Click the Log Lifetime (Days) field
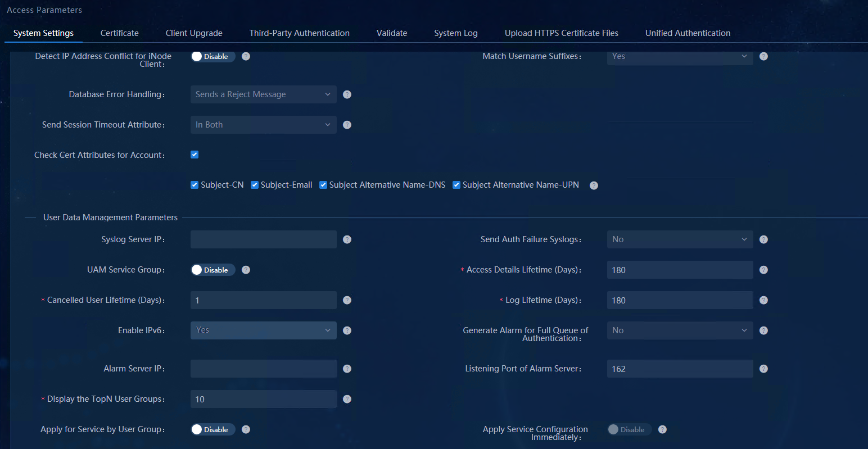This screenshot has width=868, height=449. coord(680,300)
